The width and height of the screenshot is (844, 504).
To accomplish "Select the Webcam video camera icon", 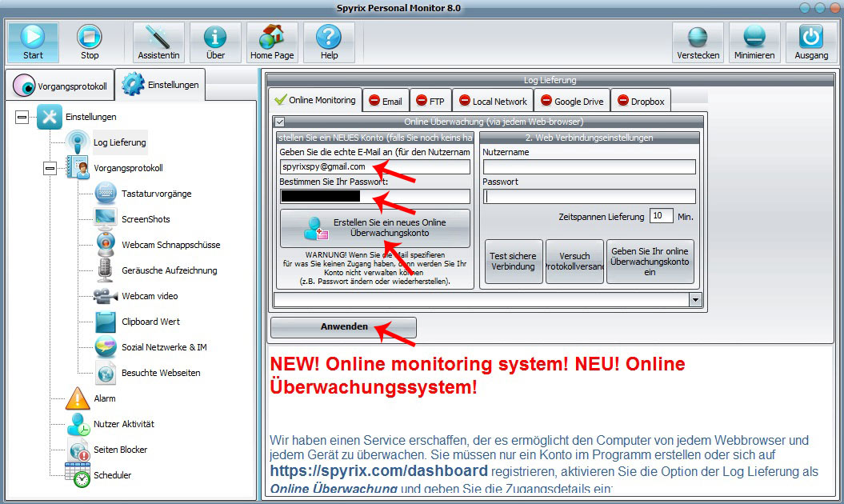I will point(106,296).
